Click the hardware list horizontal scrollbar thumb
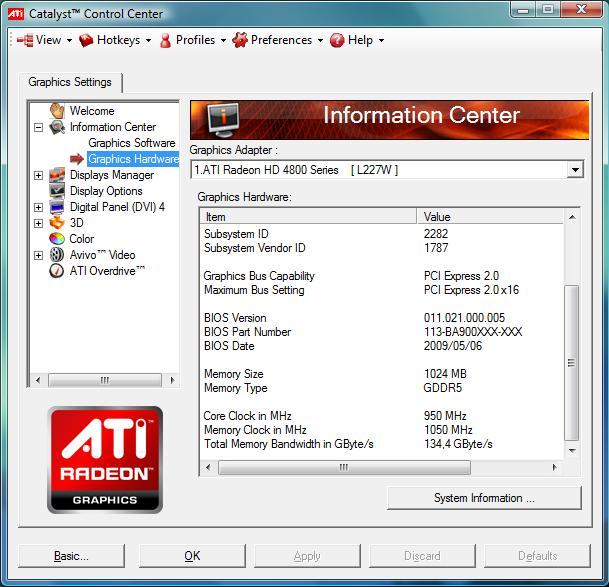Screen dimensions: 609x587 (344, 467)
